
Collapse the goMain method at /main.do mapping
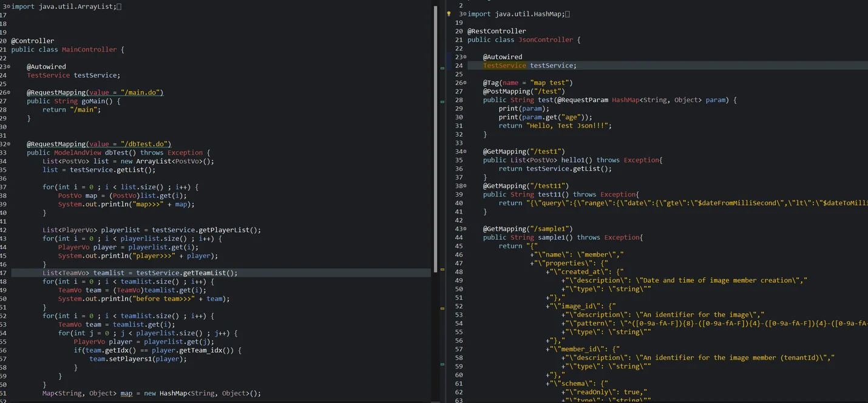click(x=8, y=93)
